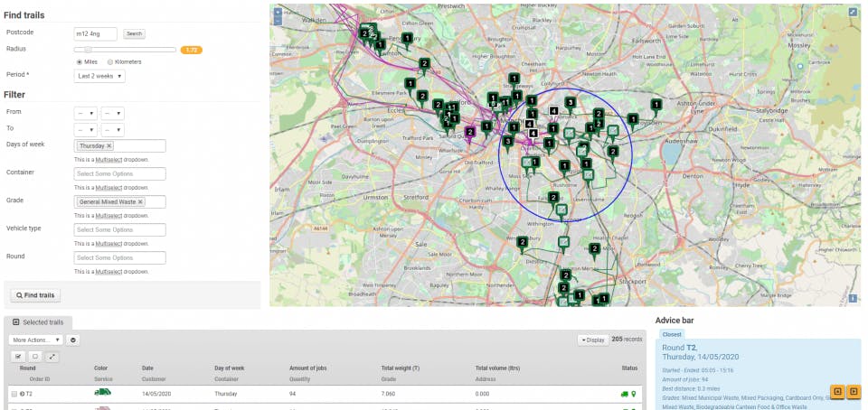
Task: Click into the Postcode input field
Action: 95,33
